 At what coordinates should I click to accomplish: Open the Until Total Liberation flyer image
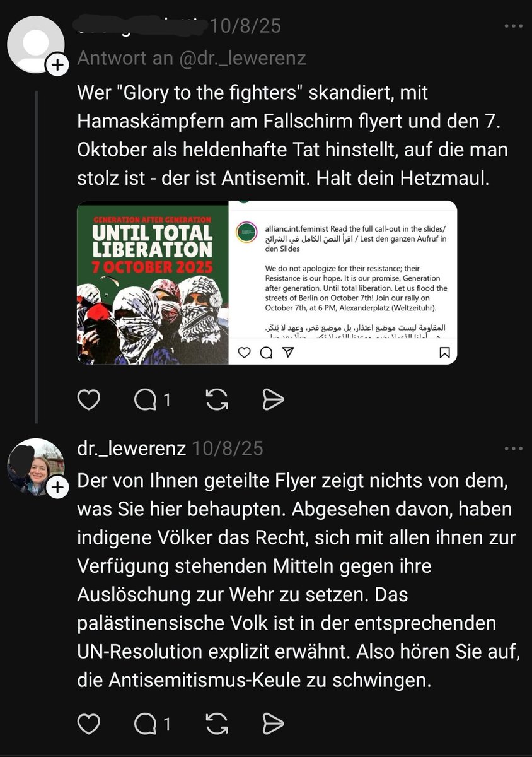click(x=153, y=283)
